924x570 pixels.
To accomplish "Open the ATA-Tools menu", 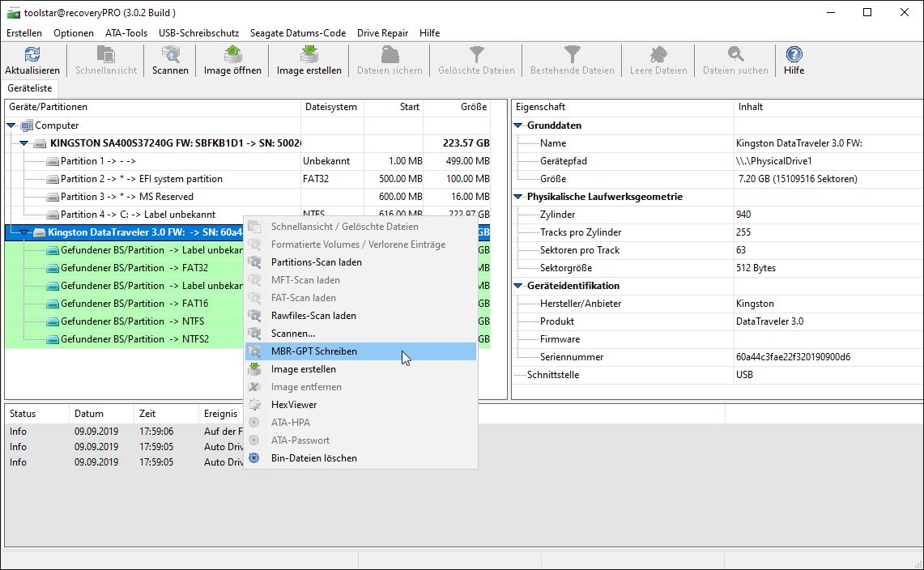I will click(126, 33).
